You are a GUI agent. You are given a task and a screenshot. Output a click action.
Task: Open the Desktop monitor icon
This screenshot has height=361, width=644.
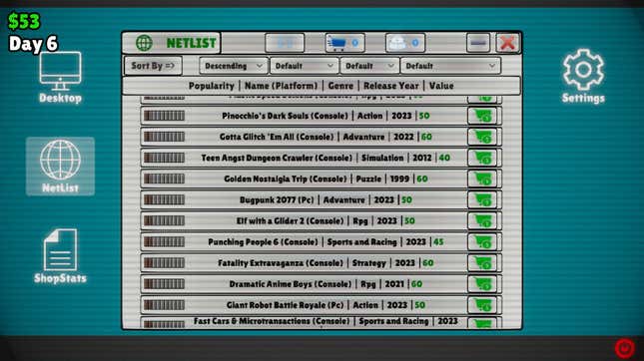coord(60,77)
